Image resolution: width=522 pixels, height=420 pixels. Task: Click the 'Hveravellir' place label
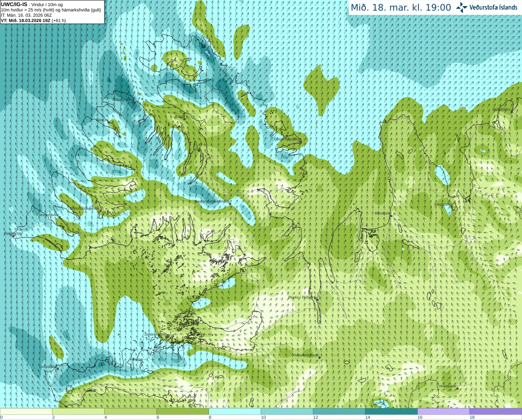coord(448,386)
